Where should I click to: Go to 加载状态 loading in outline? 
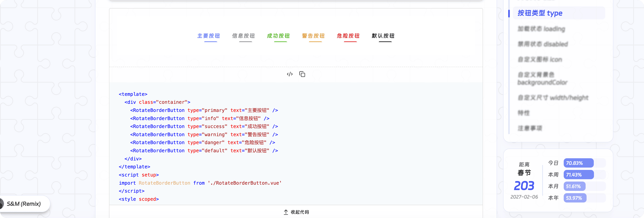point(541,29)
